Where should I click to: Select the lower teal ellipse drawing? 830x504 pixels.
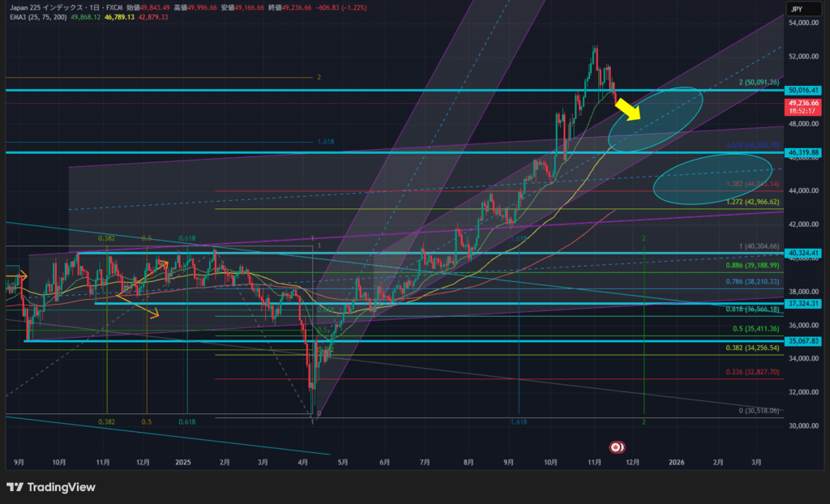pos(711,177)
